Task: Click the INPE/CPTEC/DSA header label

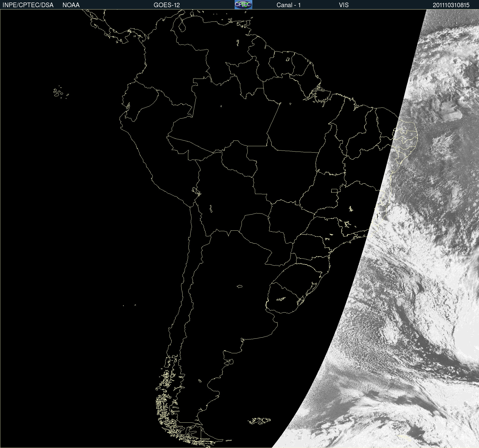Action: pyautogui.click(x=28, y=5)
